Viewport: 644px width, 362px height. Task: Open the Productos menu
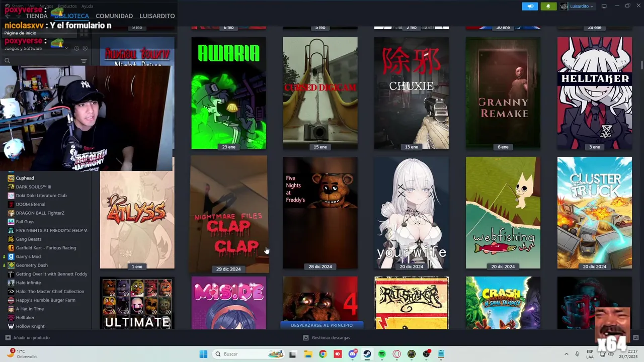pyautogui.click(x=67, y=6)
